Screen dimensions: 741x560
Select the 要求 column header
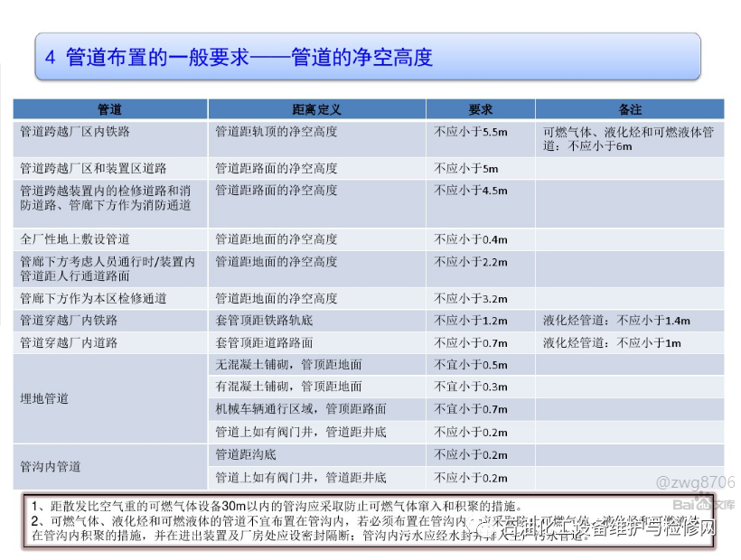(481, 109)
